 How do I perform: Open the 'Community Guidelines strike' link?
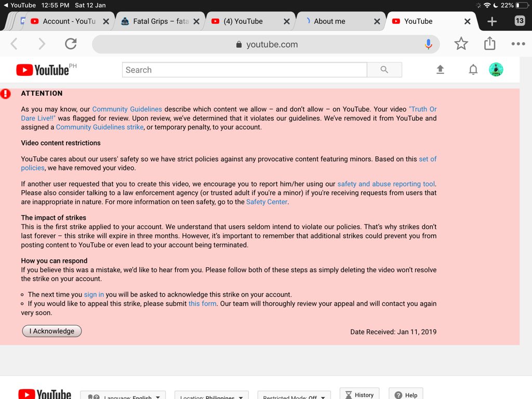[x=99, y=127]
